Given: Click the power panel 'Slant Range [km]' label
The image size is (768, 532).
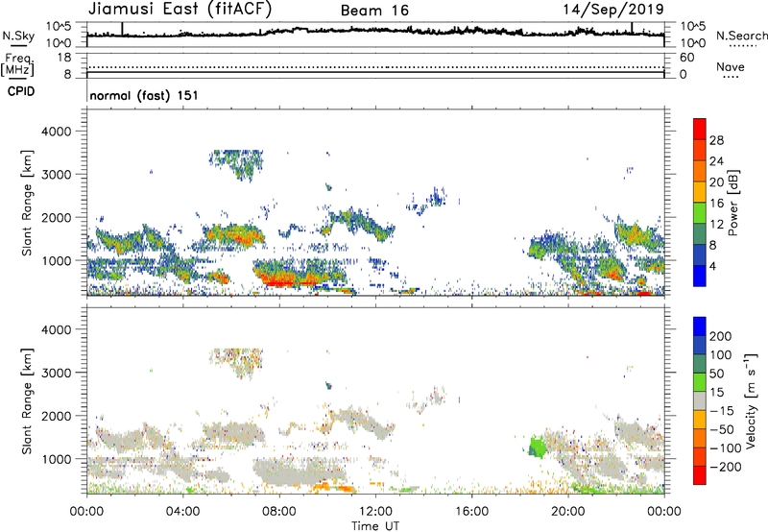Looking at the screenshot, I should [27, 203].
